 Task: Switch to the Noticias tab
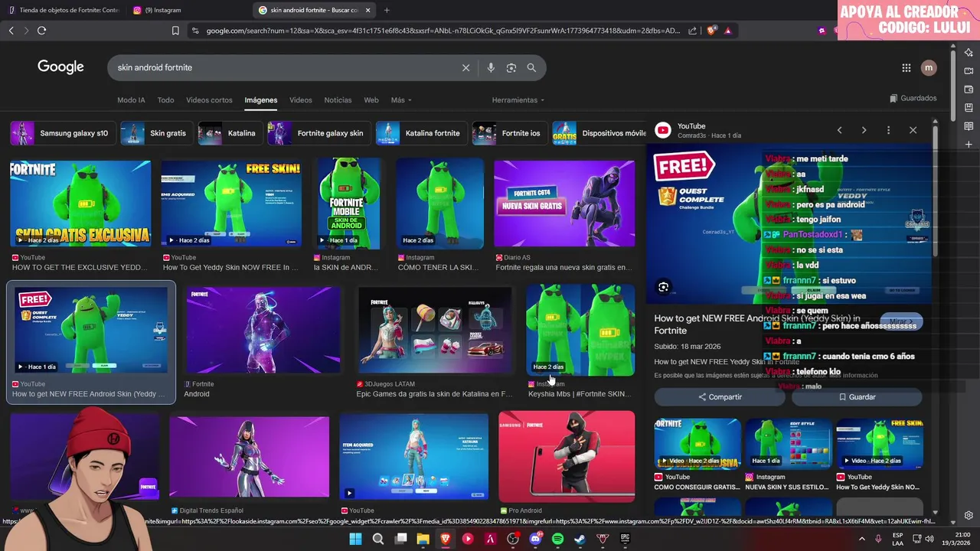(x=338, y=100)
